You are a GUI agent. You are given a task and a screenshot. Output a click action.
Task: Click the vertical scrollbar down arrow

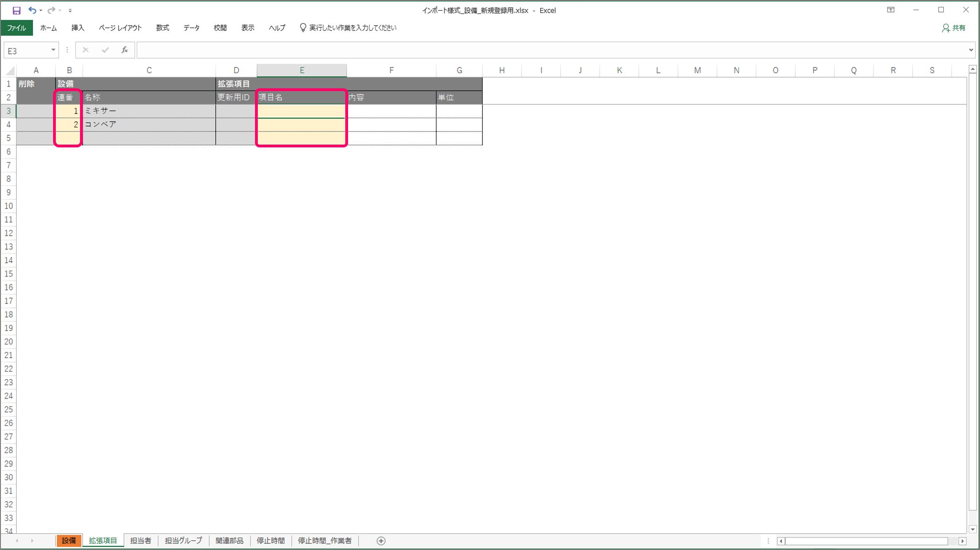click(973, 529)
